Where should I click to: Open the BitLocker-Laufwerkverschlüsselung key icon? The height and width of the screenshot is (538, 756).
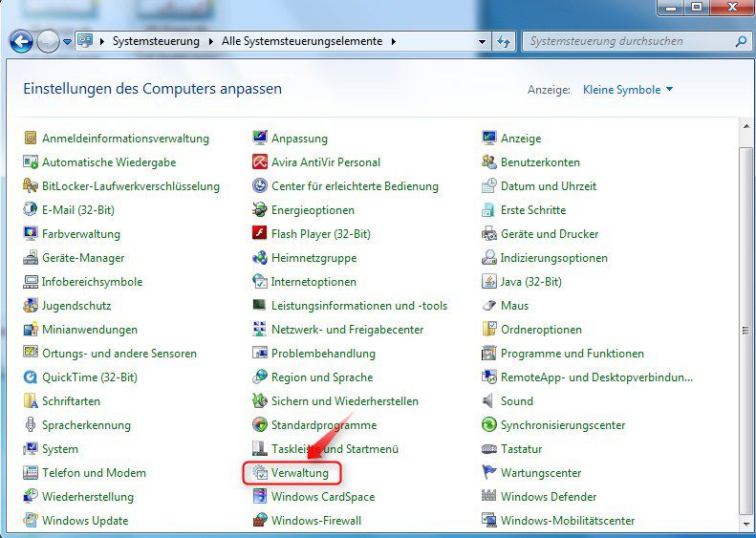pos(31,186)
